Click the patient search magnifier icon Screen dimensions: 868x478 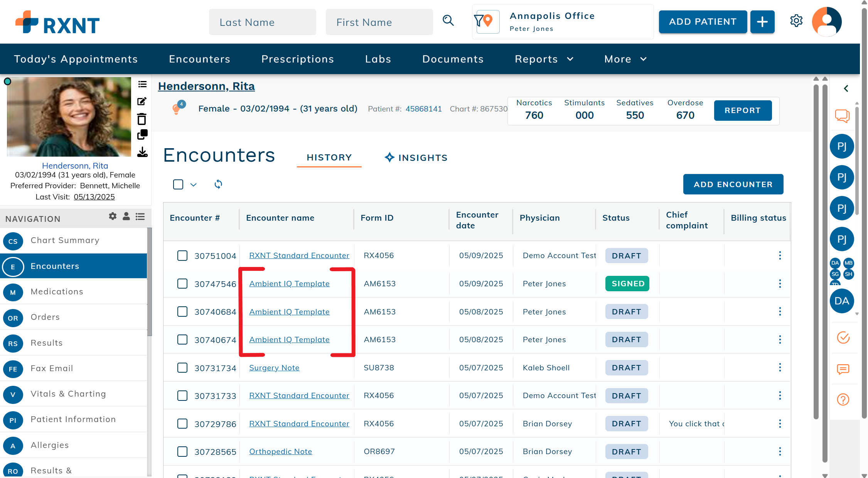click(448, 20)
